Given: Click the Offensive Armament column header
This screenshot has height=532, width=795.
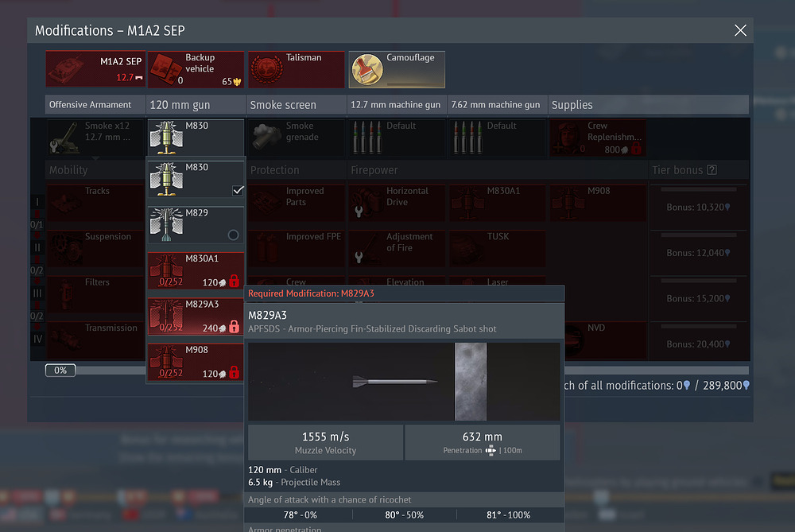Looking at the screenshot, I should (x=95, y=104).
